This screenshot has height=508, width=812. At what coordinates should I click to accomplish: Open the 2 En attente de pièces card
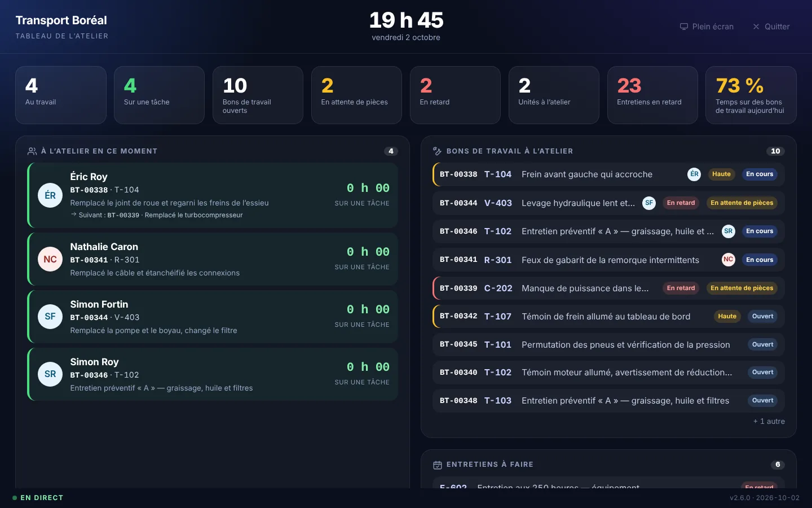356,95
